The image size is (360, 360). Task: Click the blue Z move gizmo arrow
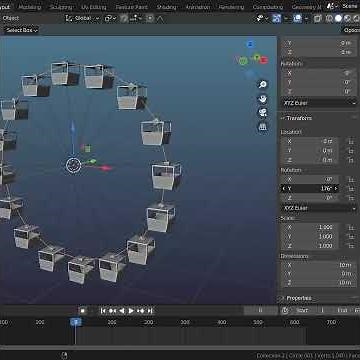click(73, 128)
